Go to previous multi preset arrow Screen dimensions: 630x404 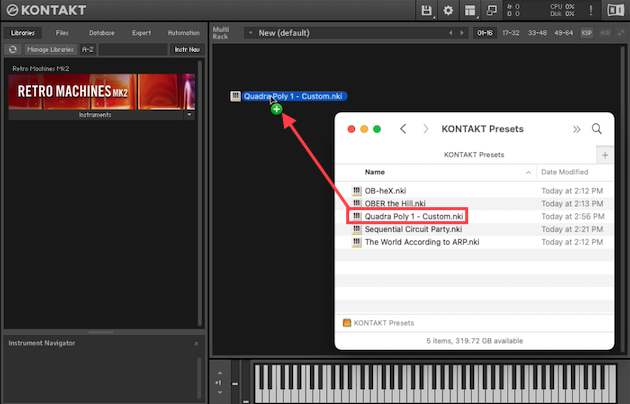tap(450, 33)
